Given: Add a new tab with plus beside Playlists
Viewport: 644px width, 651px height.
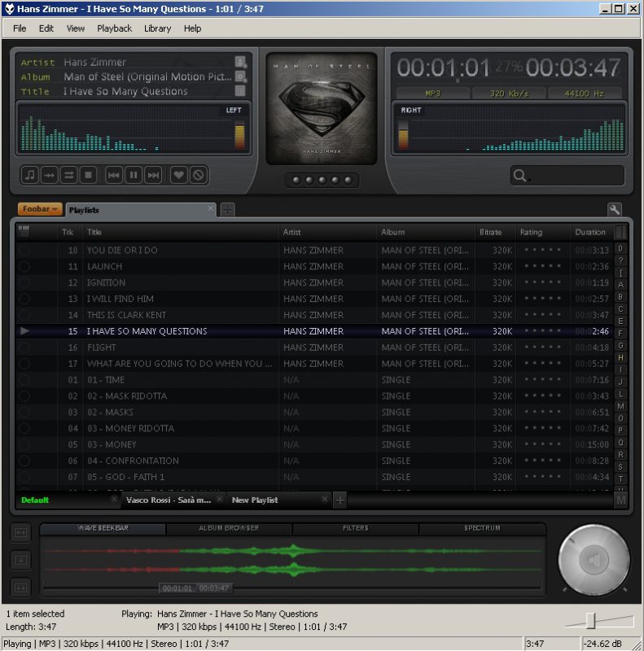Looking at the screenshot, I should click(x=227, y=210).
